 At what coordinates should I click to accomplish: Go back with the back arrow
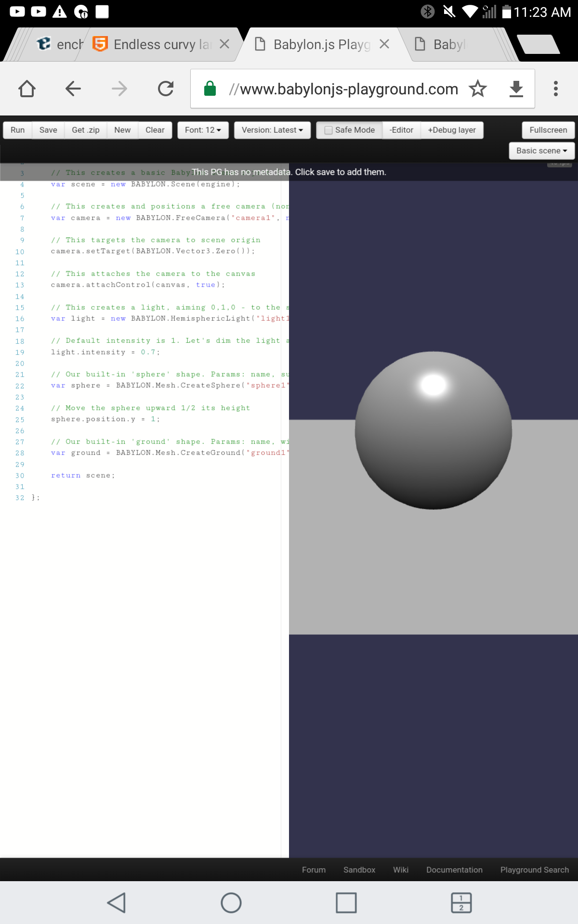click(x=73, y=89)
